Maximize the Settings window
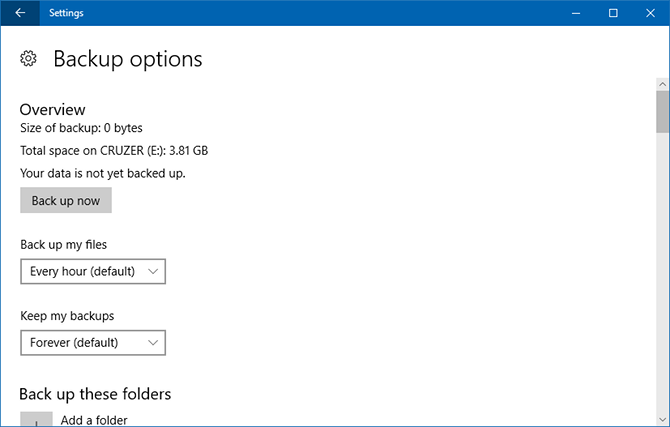The image size is (670, 427). (x=613, y=13)
